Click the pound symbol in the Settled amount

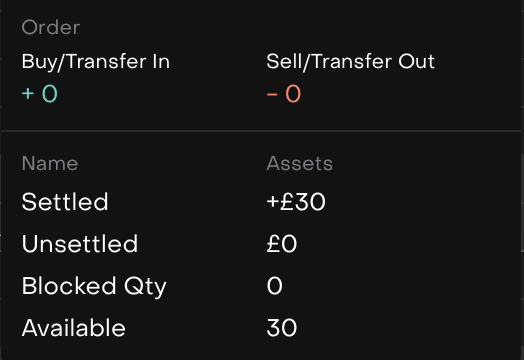(x=287, y=202)
